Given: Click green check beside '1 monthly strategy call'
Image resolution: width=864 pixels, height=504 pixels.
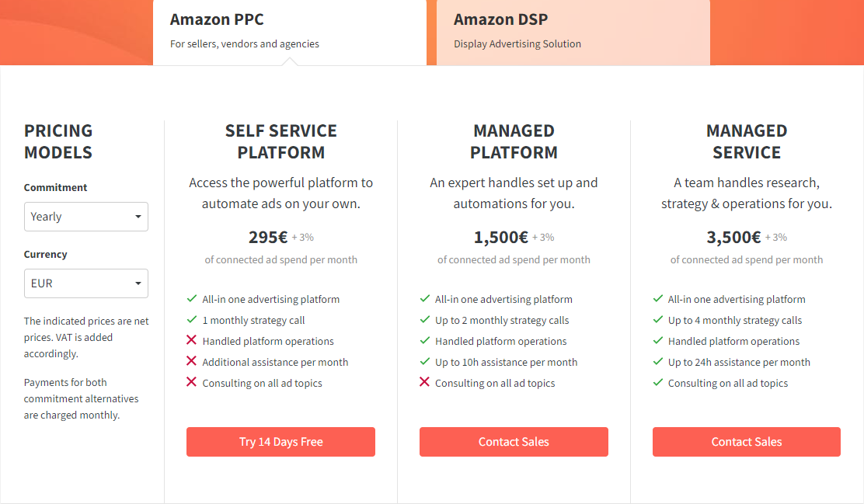Looking at the screenshot, I should coord(192,320).
